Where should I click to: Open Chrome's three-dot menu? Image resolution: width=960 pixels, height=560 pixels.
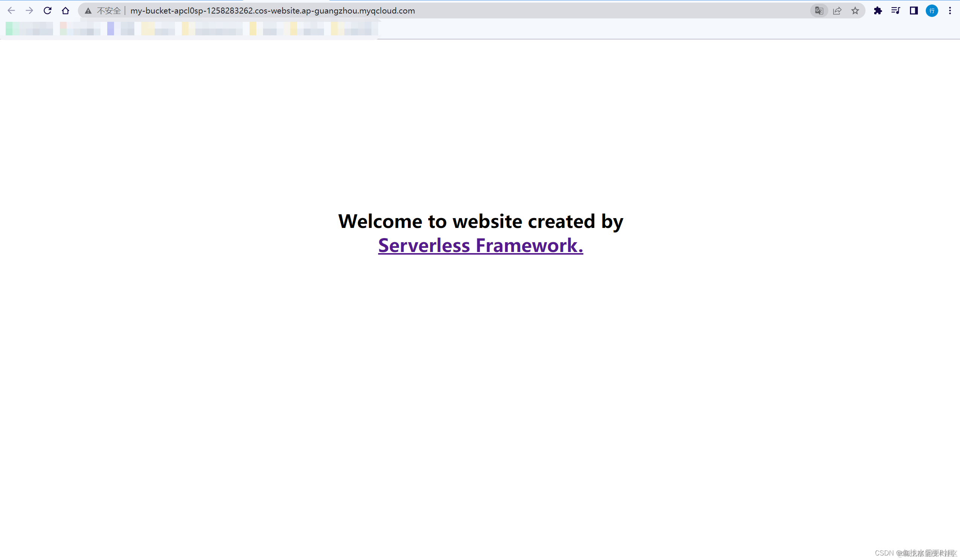coord(950,11)
